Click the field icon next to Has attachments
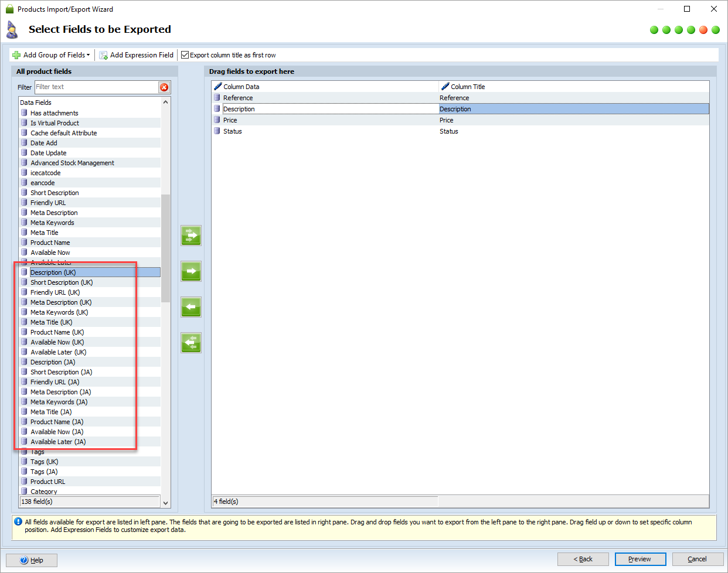Screen dimensions: 728x573 pyautogui.click(x=25, y=112)
